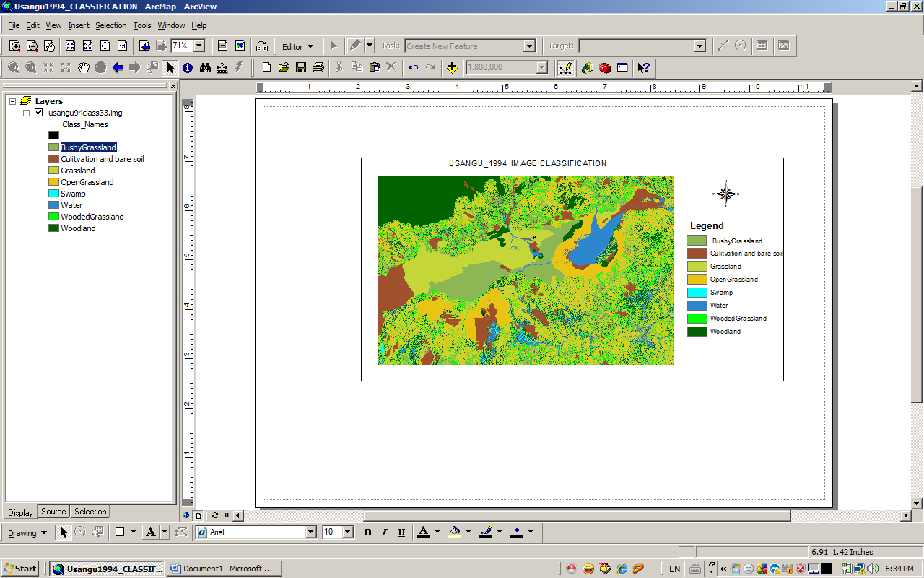Click the Find binoculars icon
This screenshot has height=578, width=924.
coord(205,67)
